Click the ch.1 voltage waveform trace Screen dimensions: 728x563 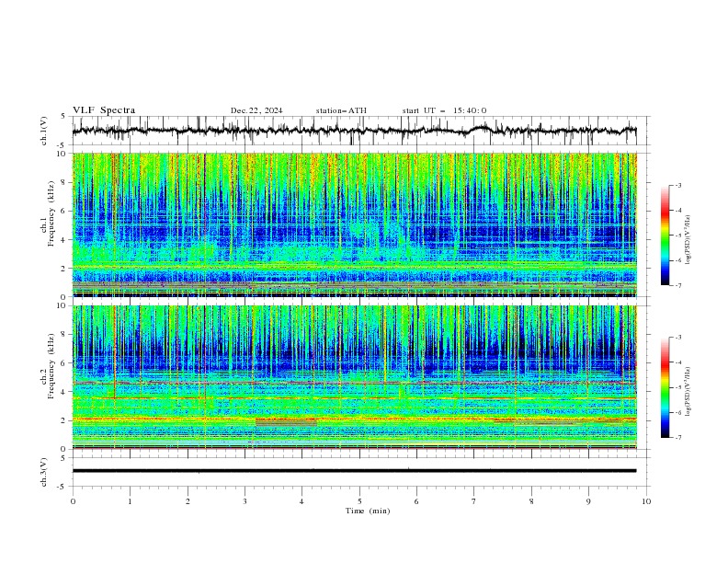(x=354, y=131)
